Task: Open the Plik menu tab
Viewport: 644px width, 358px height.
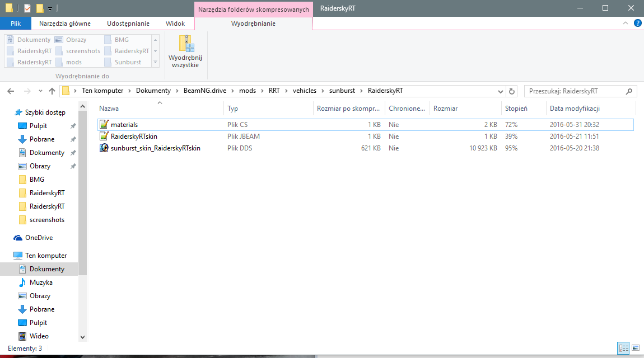Action: pos(16,23)
